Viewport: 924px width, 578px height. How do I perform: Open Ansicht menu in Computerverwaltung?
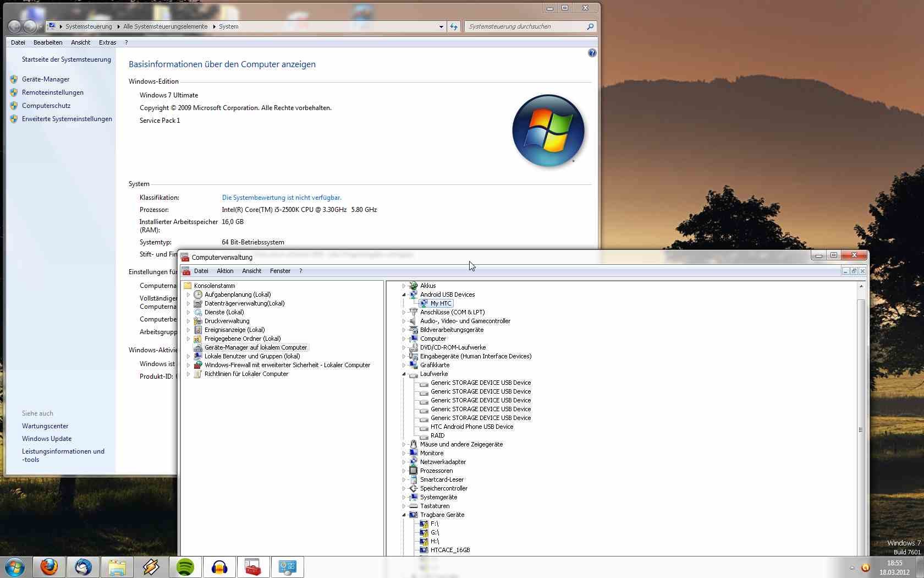tap(251, 271)
